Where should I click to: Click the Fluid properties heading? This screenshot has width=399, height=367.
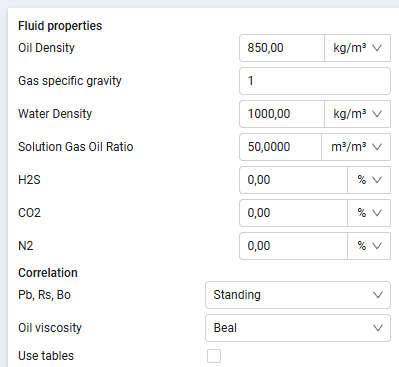tap(60, 26)
